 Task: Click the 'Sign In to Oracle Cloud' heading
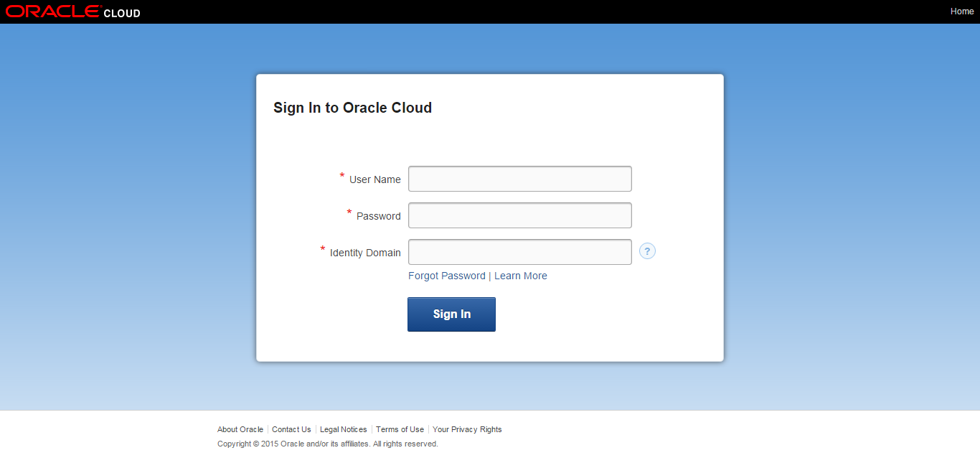pyautogui.click(x=352, y=108)
